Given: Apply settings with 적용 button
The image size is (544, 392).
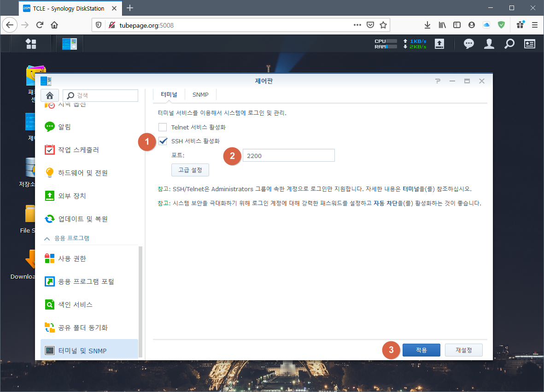Looking at the screenshot, I should pos(421,350).
